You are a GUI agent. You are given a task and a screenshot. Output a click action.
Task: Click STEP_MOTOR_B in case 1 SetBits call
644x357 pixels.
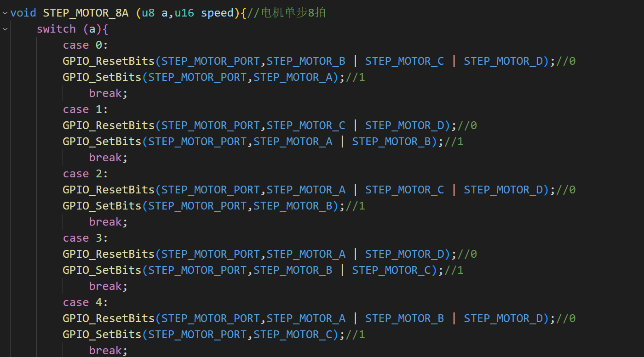[x=391, y=142]
